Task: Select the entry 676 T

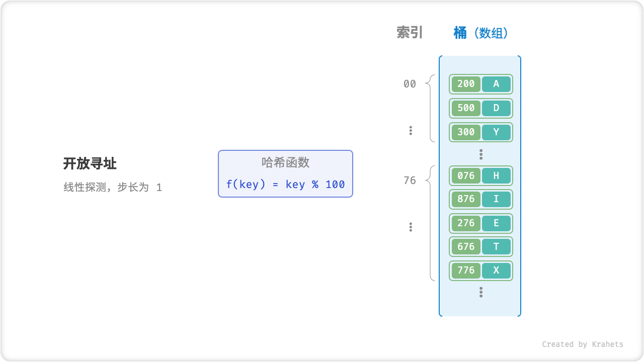Action: [480, 246]
